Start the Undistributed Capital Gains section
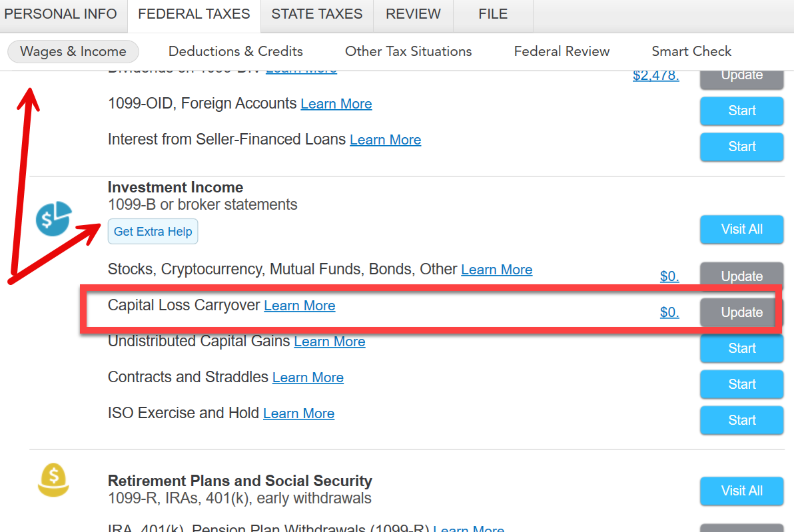This screenshot has height=532, width=794. pyautogui.click(x=741, y=348)
